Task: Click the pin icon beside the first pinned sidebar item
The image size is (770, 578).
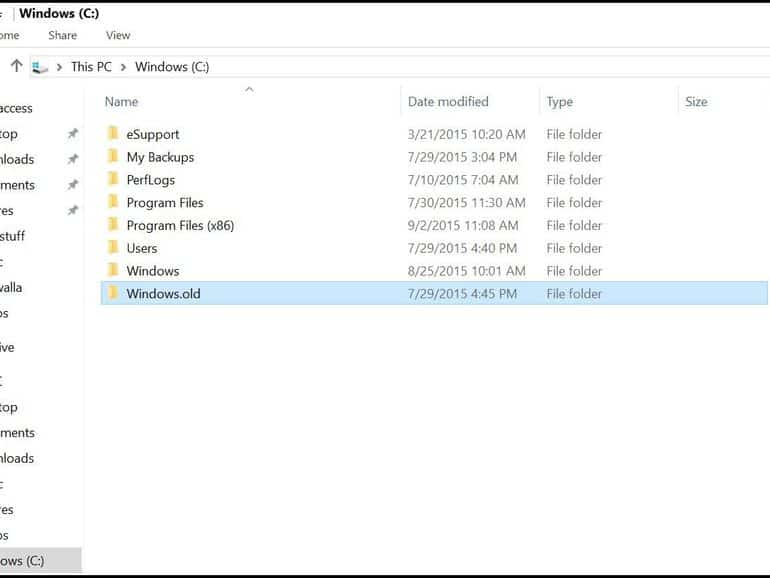Action: coord(73,134)
